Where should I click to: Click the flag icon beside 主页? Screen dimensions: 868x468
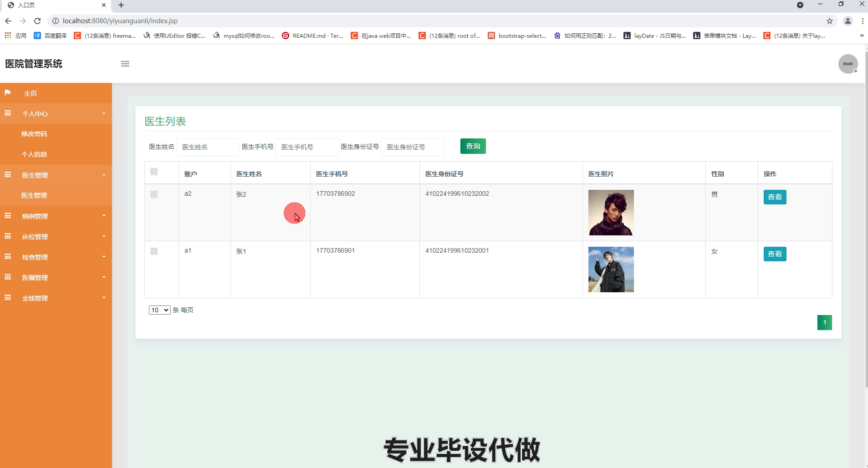tap(8, 93)
